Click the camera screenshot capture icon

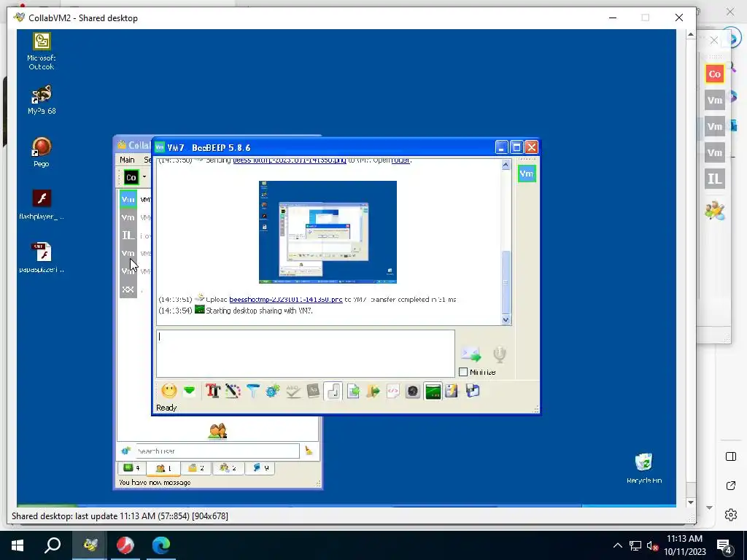[x=413, y=391]
